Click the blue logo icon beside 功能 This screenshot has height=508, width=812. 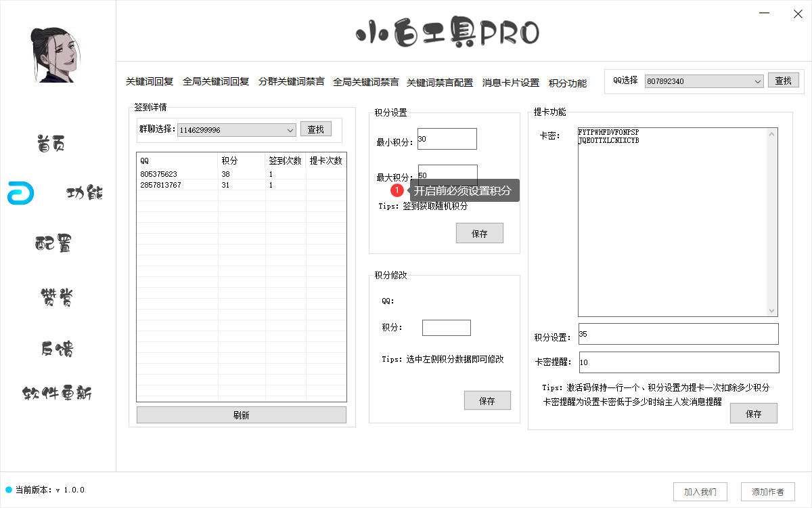click(x=20, y=192)
